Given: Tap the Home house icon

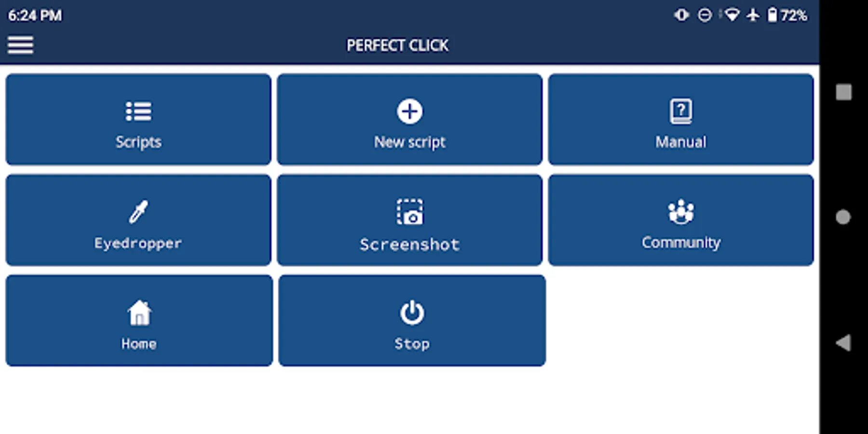Looking at the screenshot, I should click(139, 313).
